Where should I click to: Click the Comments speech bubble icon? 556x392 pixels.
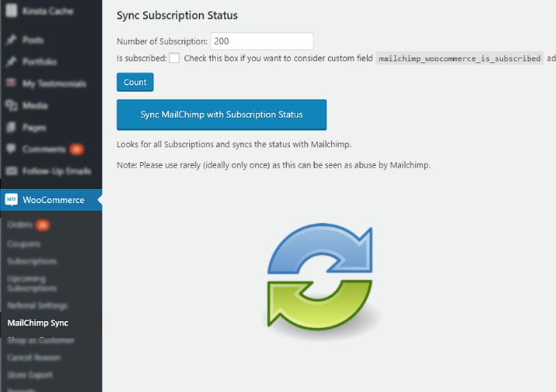11,149
